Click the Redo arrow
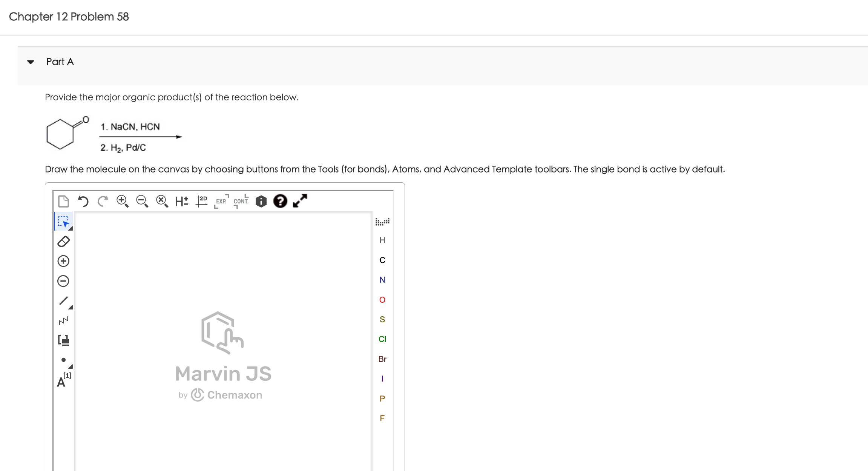This screenshot has width=868, height=471. [103, 201]
